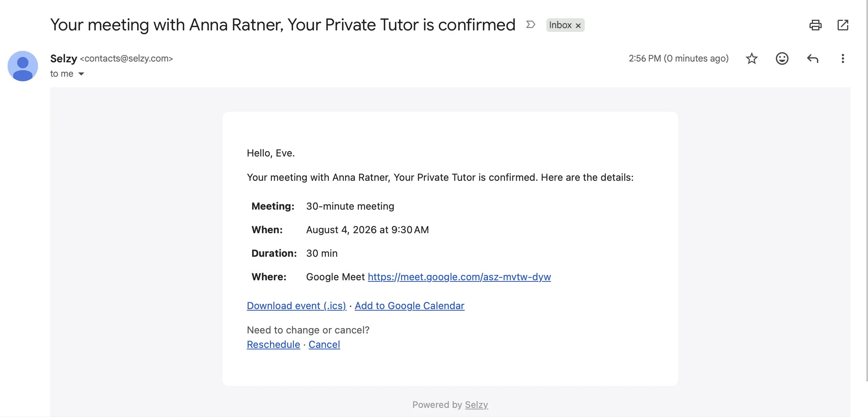Click the '30 min' duration value

[x=322, y=253]
